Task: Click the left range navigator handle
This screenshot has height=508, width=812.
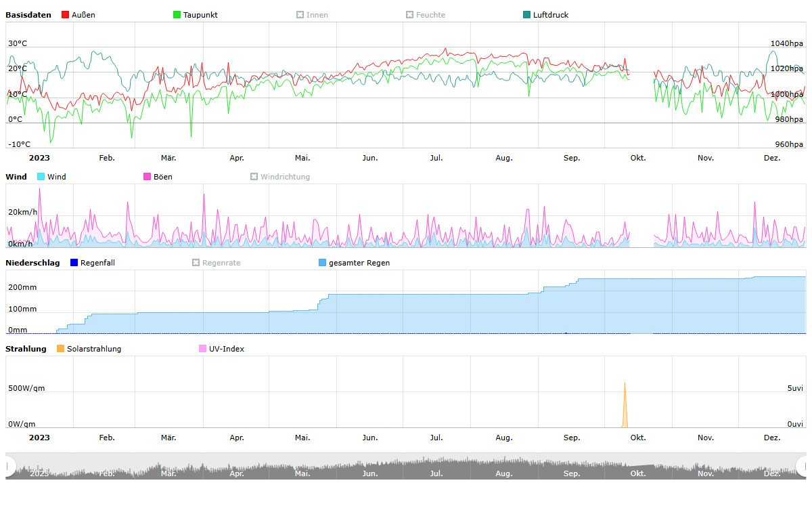Action: [9, 466]
